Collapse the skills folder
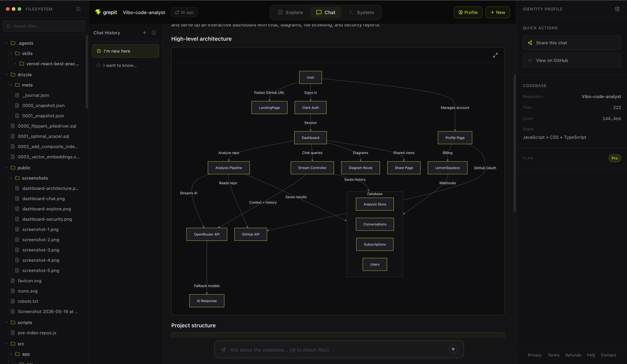Viewport: 627px width, 364px height. coord(11,53)
